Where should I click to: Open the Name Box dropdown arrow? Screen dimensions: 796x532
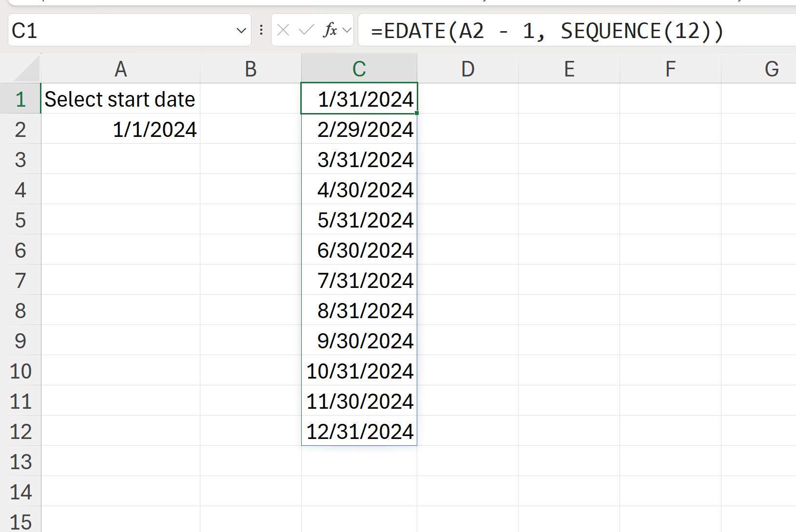tap(241, 31)
